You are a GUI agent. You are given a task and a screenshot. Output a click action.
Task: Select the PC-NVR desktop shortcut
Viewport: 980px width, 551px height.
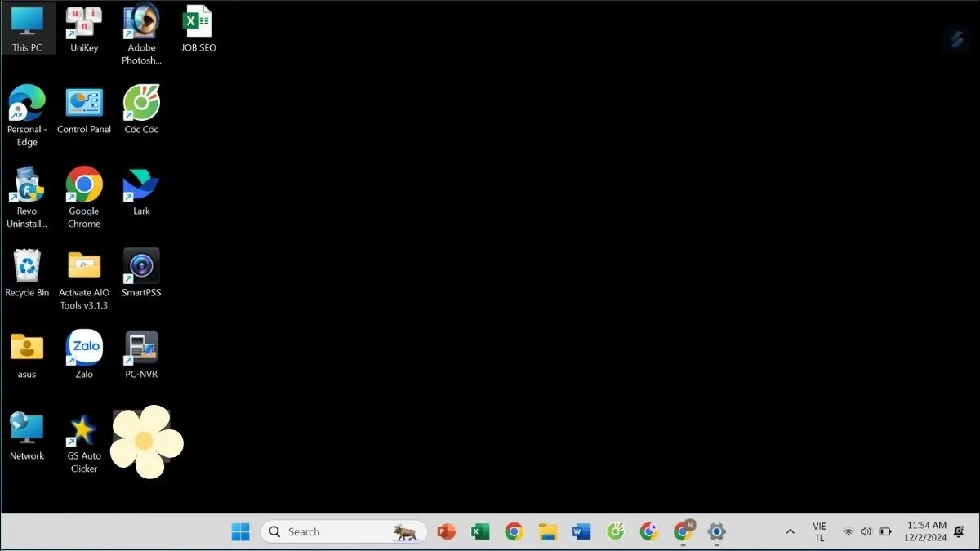point(141,349)
